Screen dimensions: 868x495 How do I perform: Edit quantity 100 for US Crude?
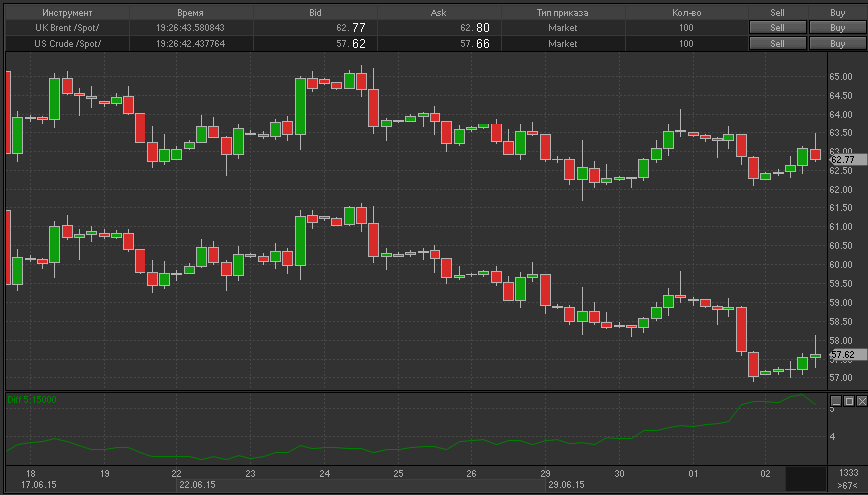pos(685,44)
